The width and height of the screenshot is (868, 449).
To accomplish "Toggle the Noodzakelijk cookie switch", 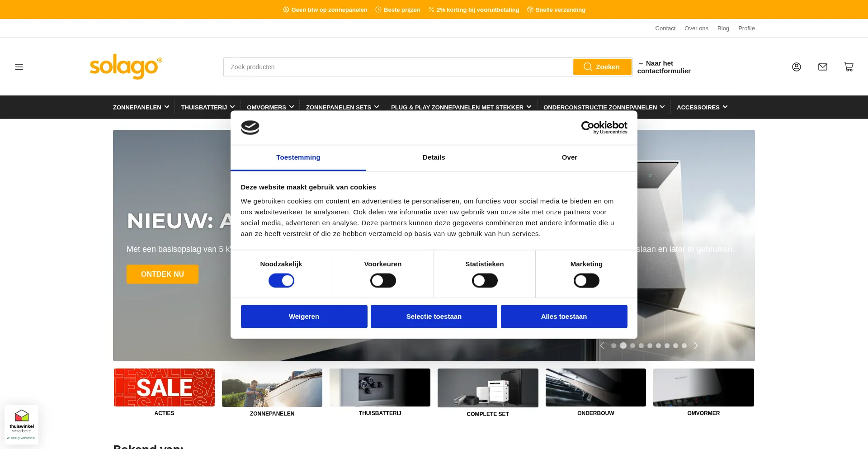I will 281,281.
